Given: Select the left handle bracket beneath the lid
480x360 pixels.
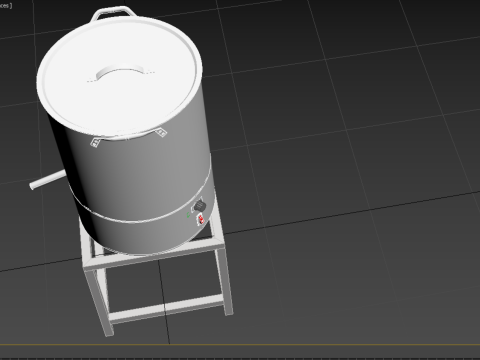Looking at the screenshot, I should 96,142.
